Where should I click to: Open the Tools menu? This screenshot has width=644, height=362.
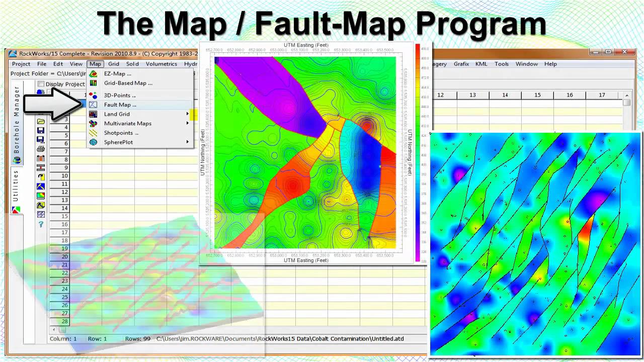[502, 64]
